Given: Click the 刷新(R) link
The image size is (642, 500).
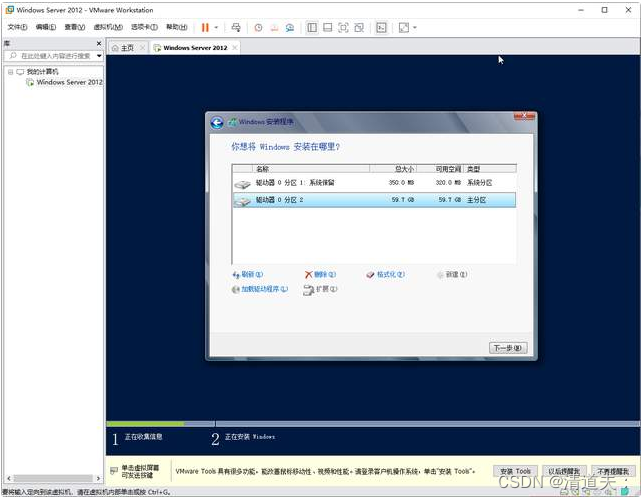Looking at the screenshot, I should (x=248, y=274).
